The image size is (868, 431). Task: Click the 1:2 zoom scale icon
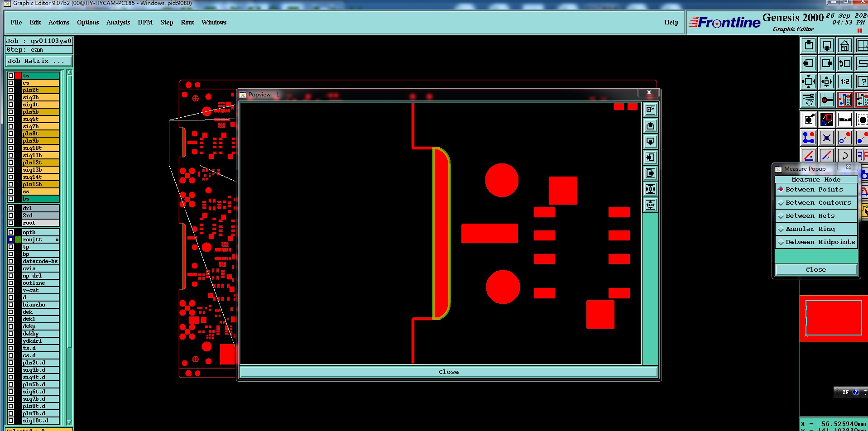coord(845,81)
